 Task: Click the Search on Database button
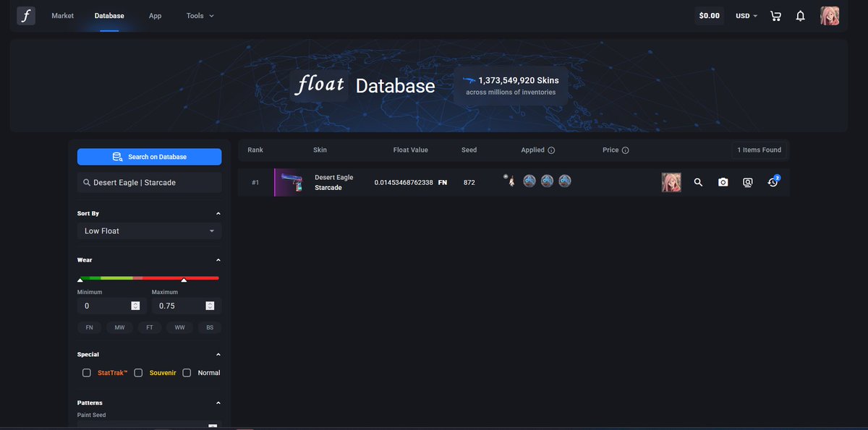(x=149, y=157)
